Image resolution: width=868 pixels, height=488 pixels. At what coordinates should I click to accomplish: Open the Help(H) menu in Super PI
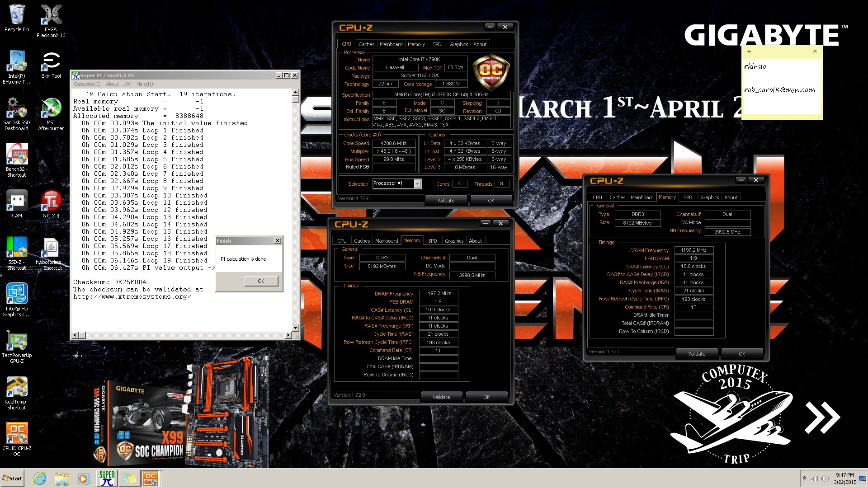[x=145, y=84]
